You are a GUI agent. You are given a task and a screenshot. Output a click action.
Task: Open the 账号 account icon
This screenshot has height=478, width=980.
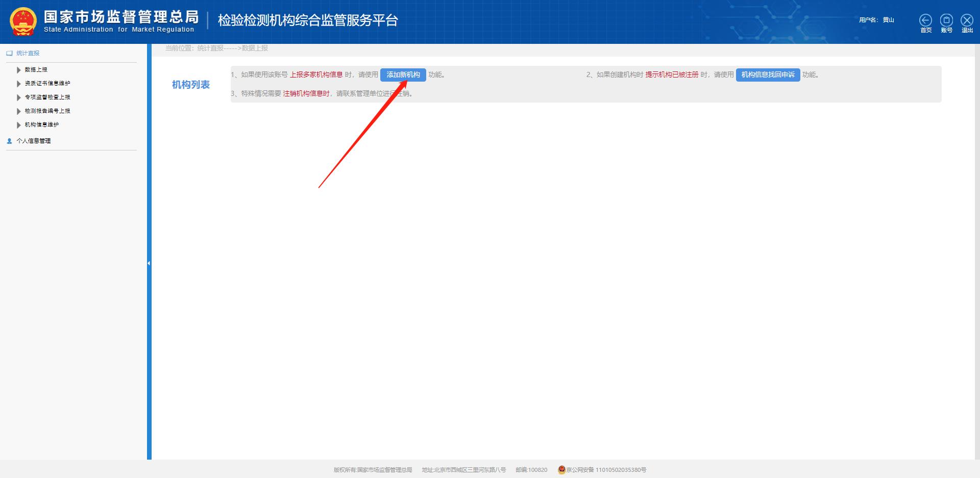(946, 20)
